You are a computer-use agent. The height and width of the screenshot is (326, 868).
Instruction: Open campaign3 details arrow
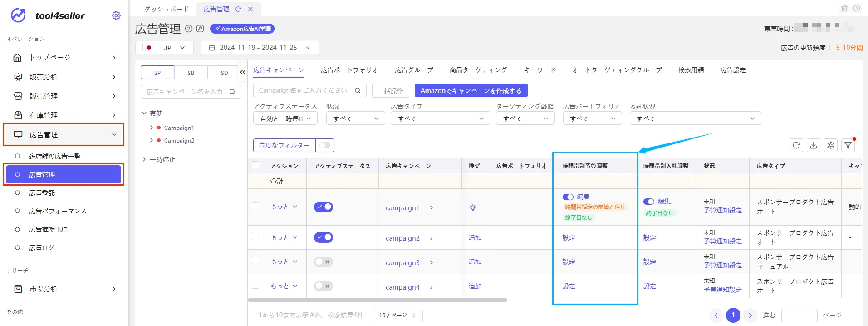(432, 262)
